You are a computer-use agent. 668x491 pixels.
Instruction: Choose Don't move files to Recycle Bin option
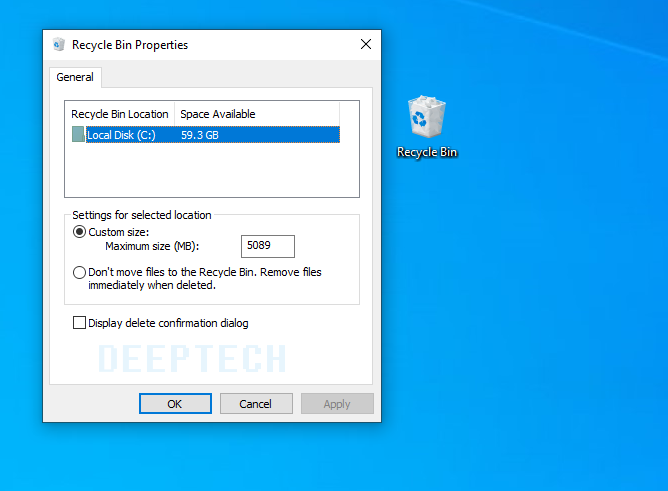(x=79, y=272)
